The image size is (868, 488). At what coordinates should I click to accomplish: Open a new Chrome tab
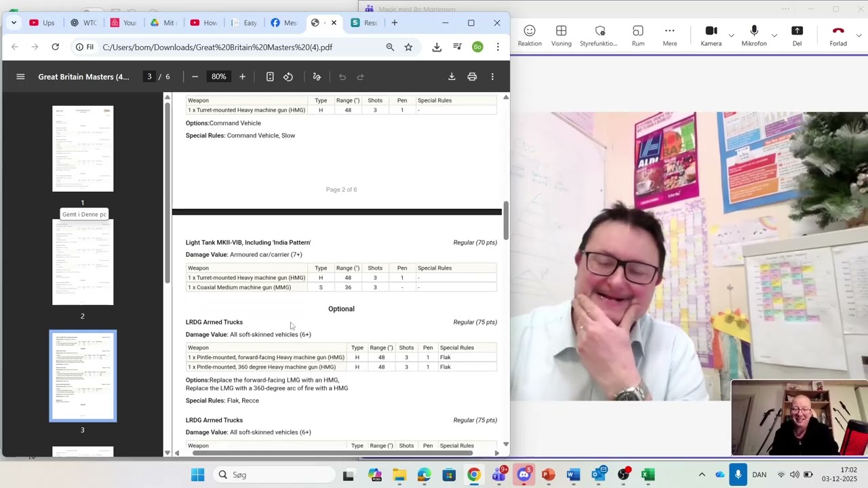coord(395,22)
